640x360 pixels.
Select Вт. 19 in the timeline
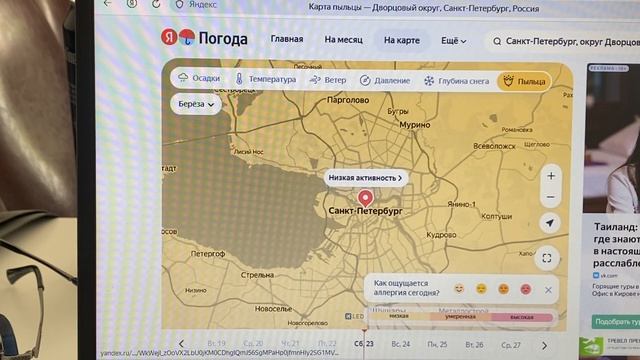[216, 343]
